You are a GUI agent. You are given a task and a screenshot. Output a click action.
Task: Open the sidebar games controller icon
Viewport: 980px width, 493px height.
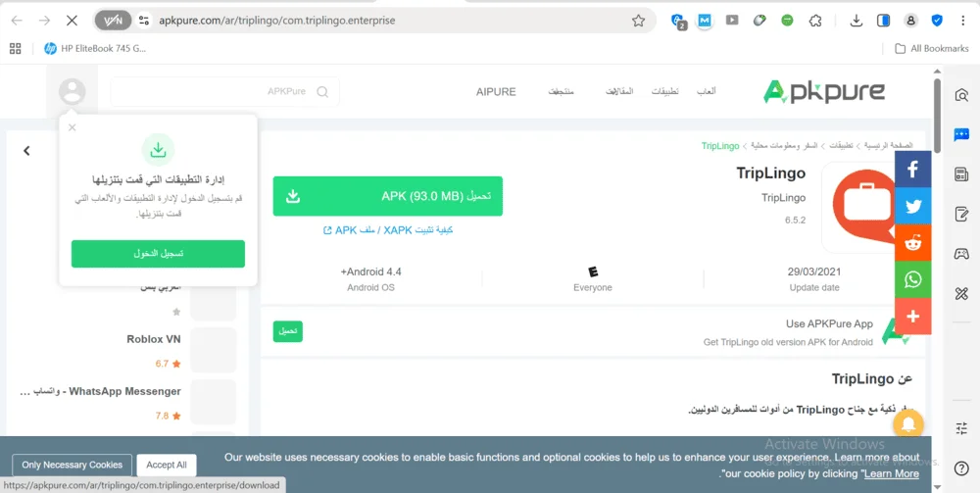point(961,254)
